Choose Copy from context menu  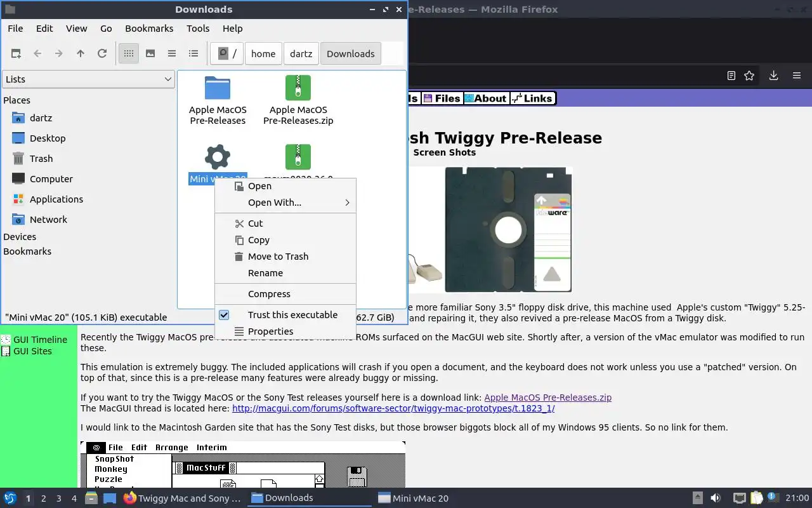(x=285, y=240)
